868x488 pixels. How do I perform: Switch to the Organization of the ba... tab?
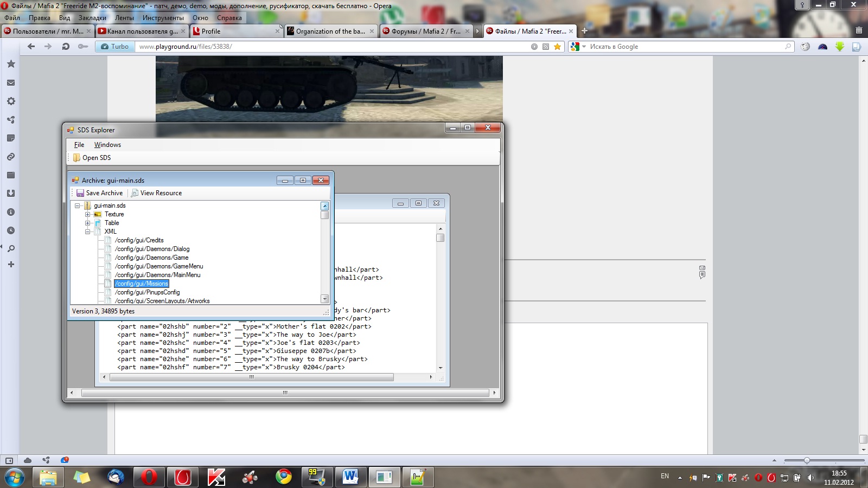click(x=330, y=31)
